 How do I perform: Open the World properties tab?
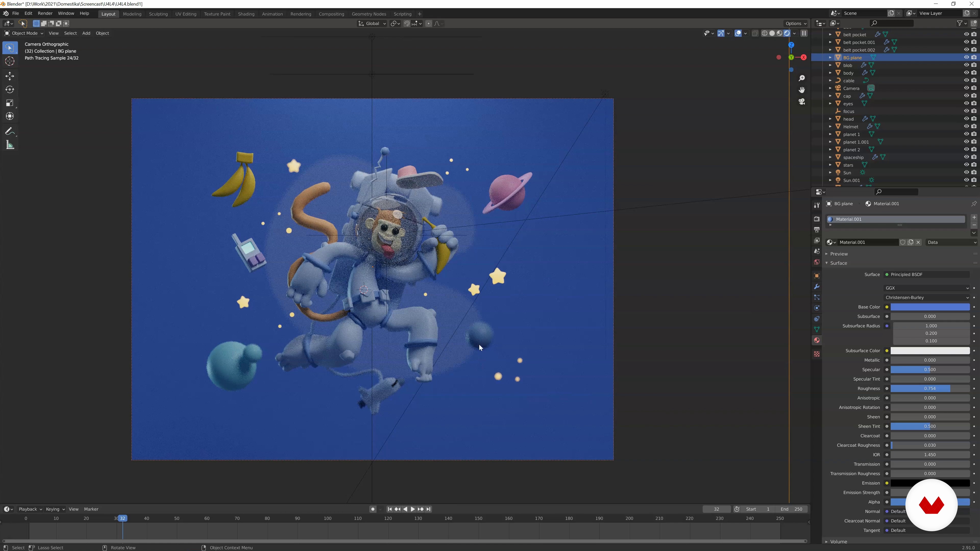[816, 262]
